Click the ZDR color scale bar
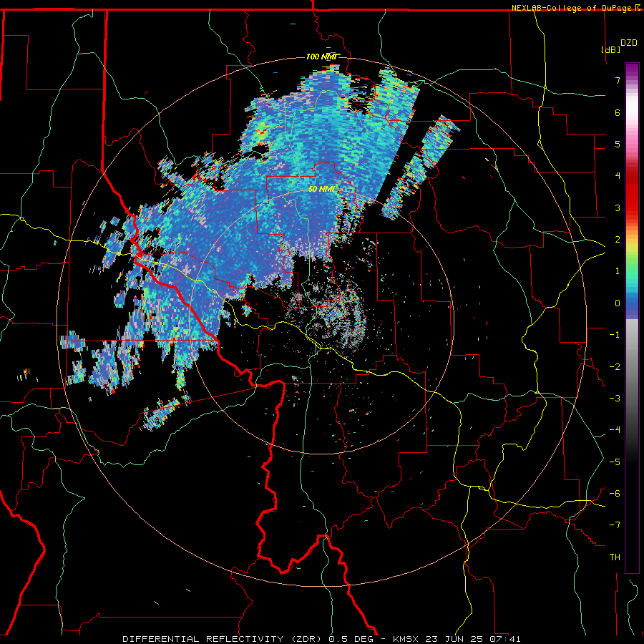The width and height of the screenshot is (644, 644). click(x=632, y=318)
